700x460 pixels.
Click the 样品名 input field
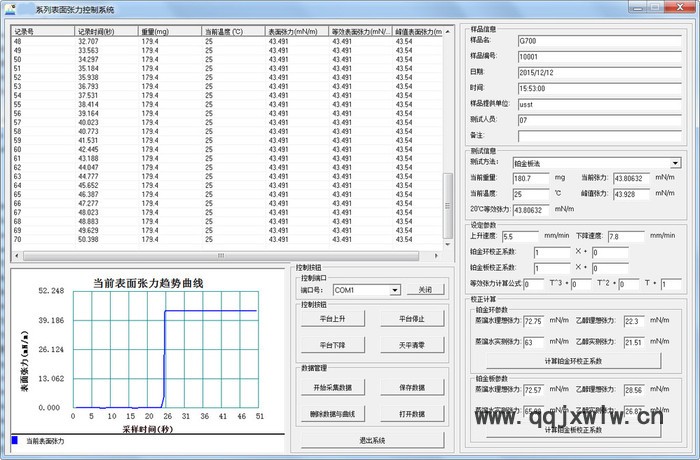(599, 41)
